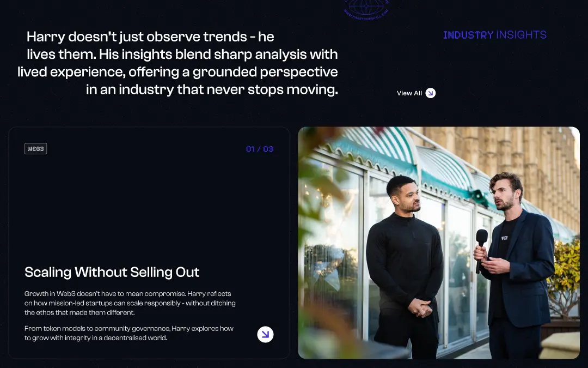Click the 01 / 03 slide counter

(x=260, y=149)
